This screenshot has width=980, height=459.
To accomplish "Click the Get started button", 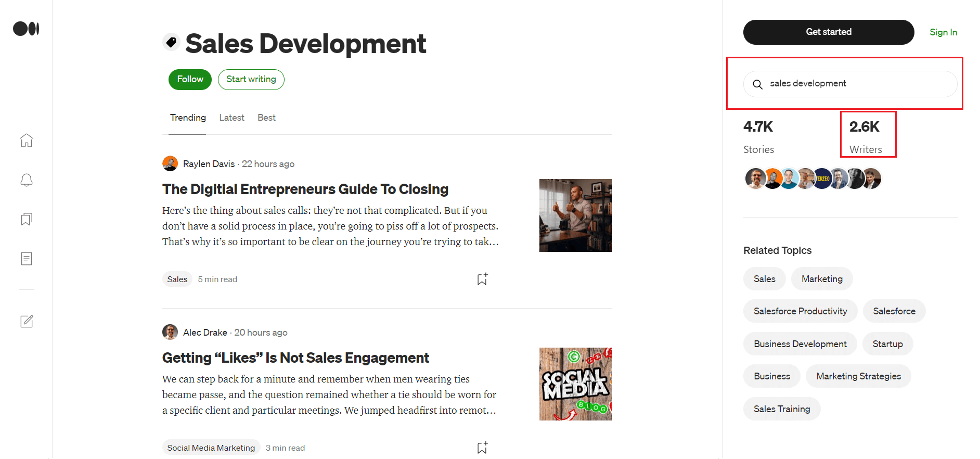I will [829, 32].
